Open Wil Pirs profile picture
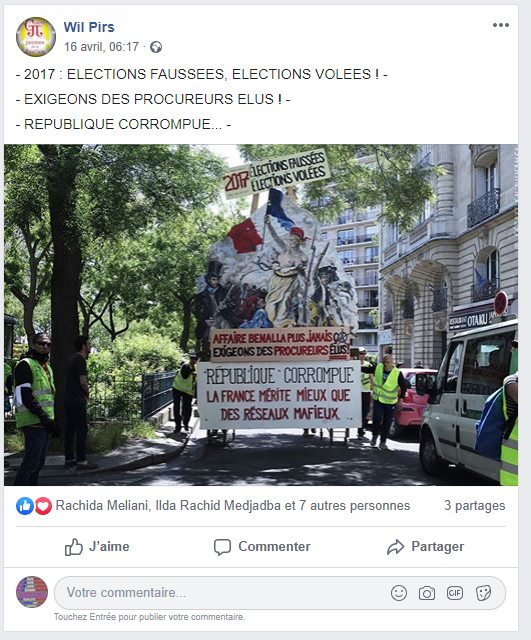The width and height of the screenshot is (531, 640). coord(36,37)
